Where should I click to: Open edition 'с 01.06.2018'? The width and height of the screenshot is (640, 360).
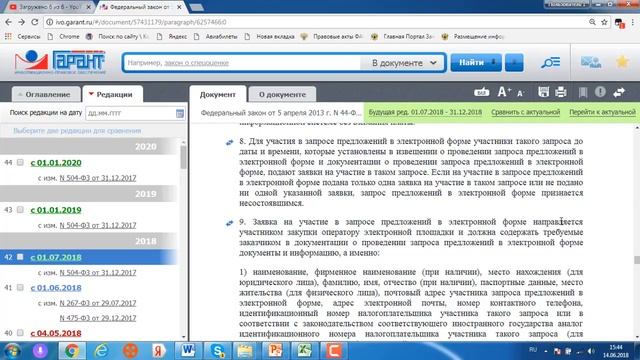56,288
